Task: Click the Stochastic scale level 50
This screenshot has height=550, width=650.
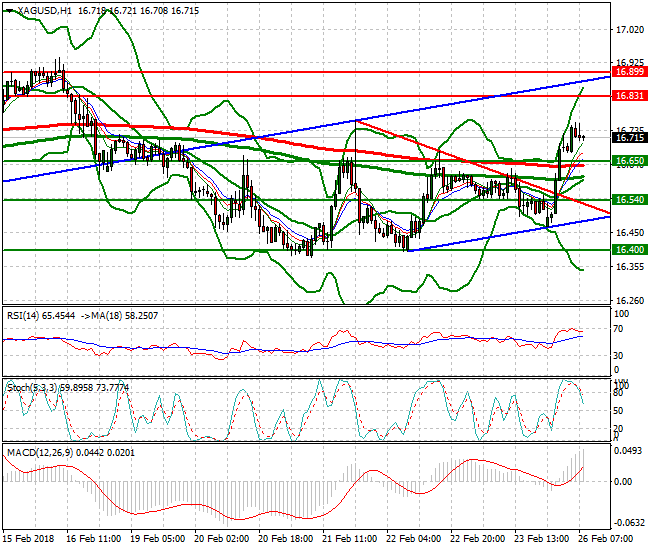Action: click(x=618, y=411)
